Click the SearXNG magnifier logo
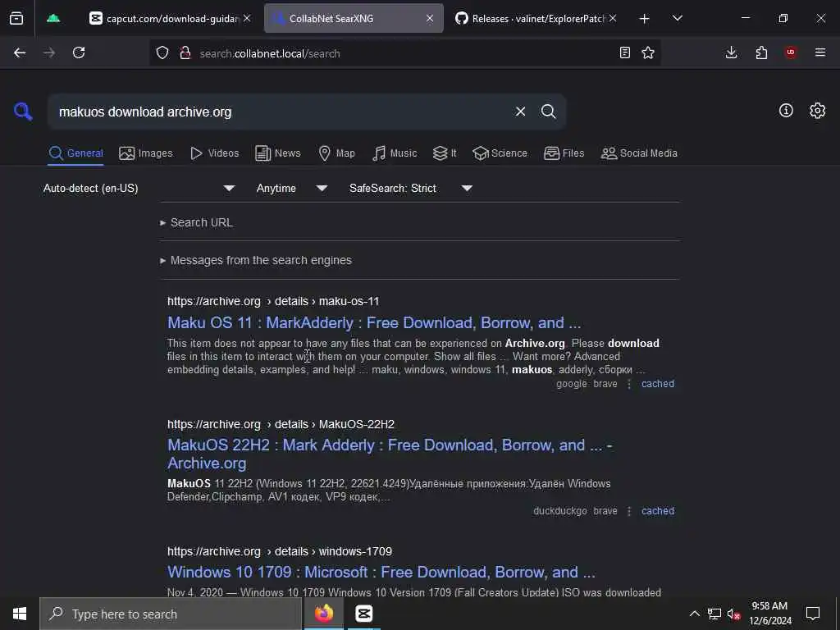Image resolution: width=840 pixels, height=630 pixels. pyautogui.click(x=23, y=112)
